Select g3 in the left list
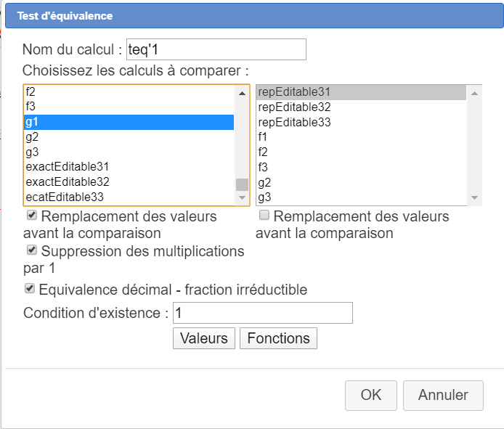This screenshot has width=504, height=429. click(x=32, y=152)
